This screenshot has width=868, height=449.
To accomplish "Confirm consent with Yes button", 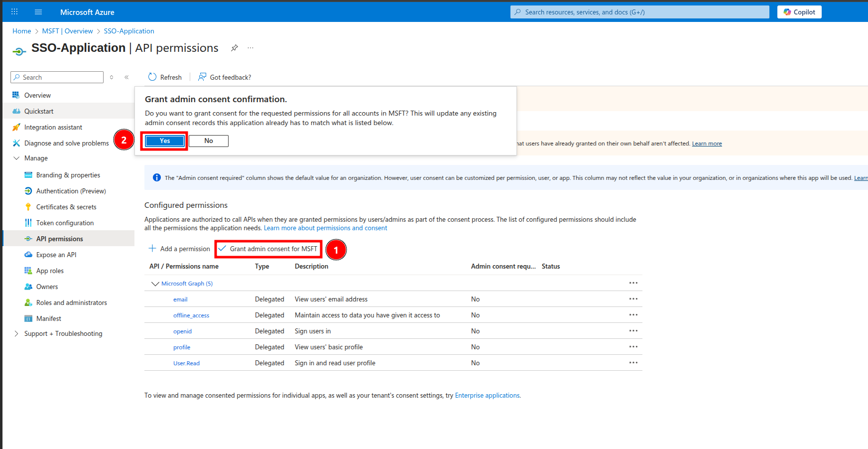I will click(x=165, y=141).
